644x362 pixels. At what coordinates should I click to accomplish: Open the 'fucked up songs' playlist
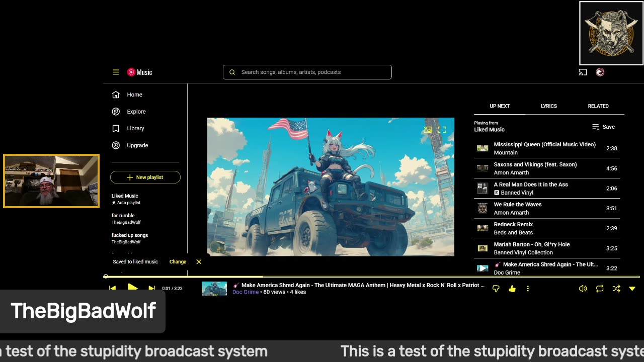tap(145, 238)
